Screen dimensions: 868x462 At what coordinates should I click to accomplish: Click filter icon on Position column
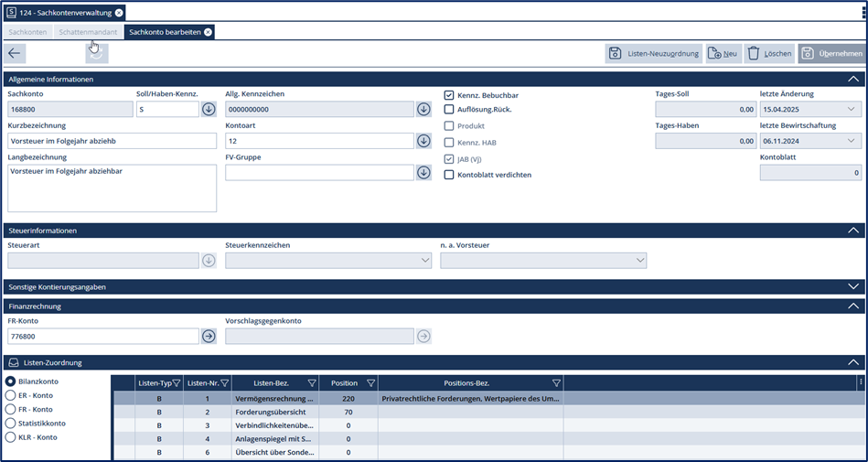(370, 383)
